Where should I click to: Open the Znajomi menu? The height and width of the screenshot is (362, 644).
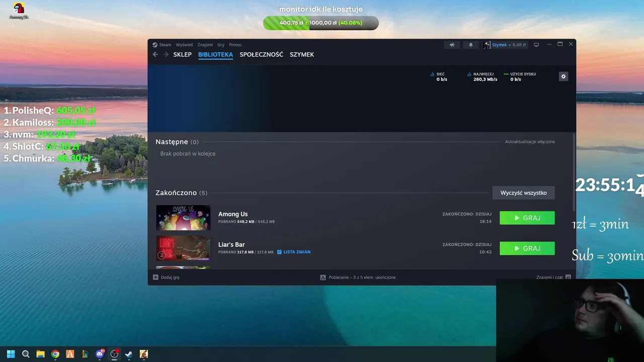pyautogui.click(x=205, y=45)
